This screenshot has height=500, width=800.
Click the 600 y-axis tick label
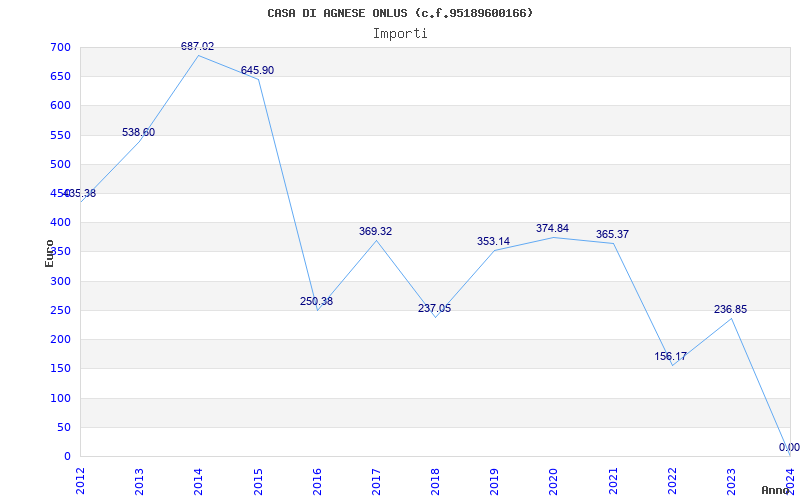60,106
